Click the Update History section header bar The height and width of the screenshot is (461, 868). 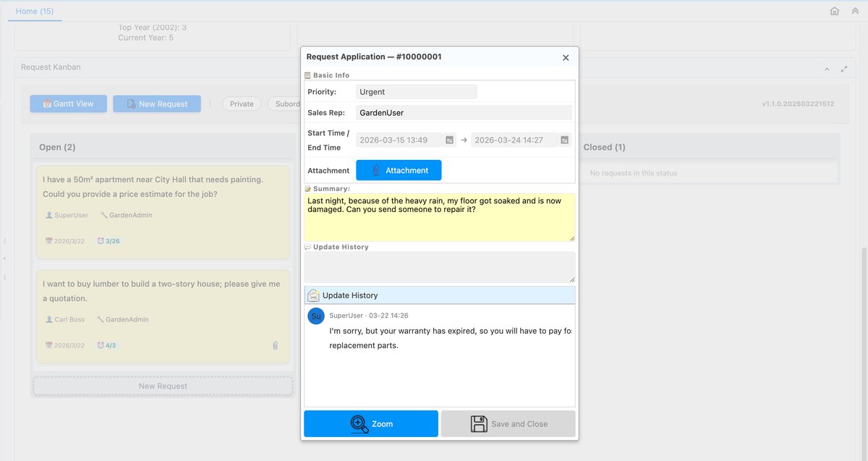(x=439, y=295)
